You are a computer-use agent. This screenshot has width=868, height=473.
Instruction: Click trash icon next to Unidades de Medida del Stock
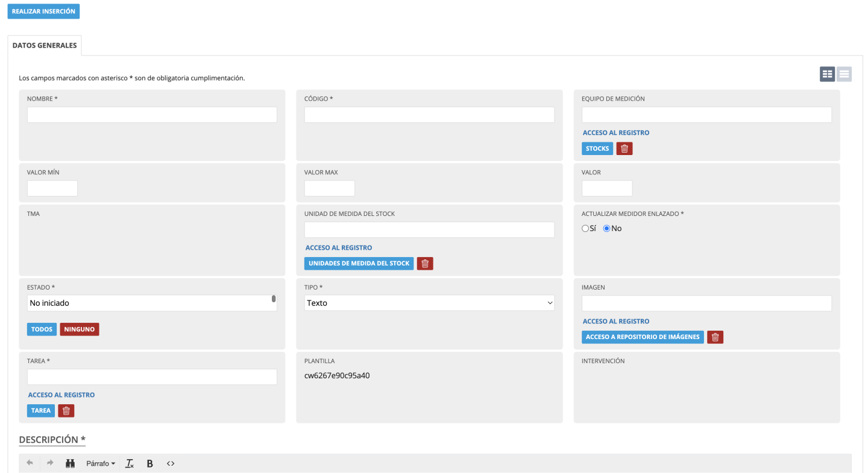[x=425, y=264]
